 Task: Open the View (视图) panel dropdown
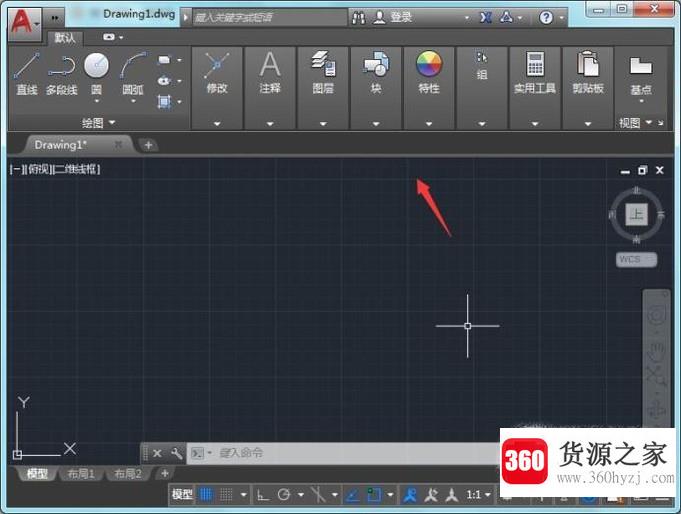649,123
